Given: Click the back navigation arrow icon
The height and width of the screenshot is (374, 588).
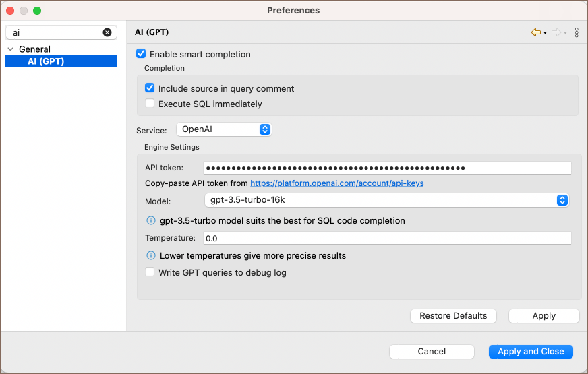Looking at the screenshot, I should (536, 32).
